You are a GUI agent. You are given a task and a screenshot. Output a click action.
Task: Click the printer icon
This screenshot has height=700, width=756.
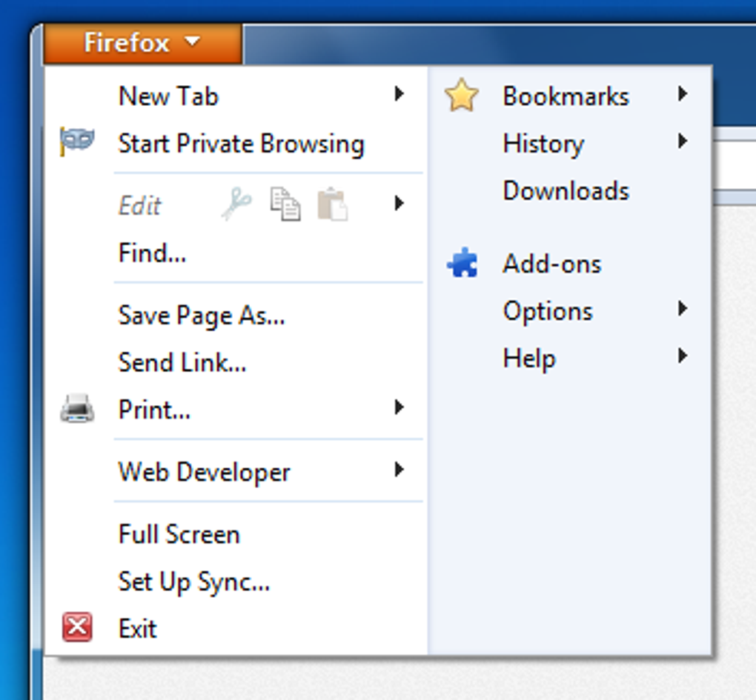(77, 409)
